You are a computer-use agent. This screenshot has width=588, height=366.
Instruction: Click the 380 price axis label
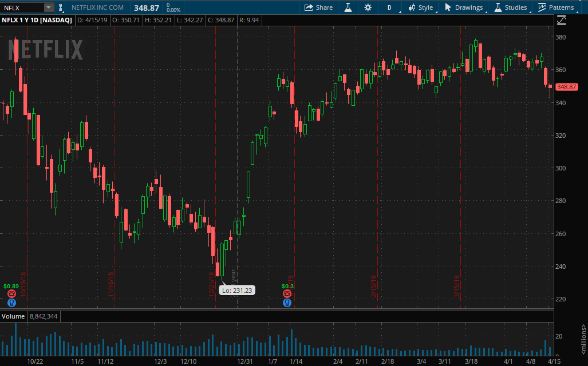pos(561,38)
